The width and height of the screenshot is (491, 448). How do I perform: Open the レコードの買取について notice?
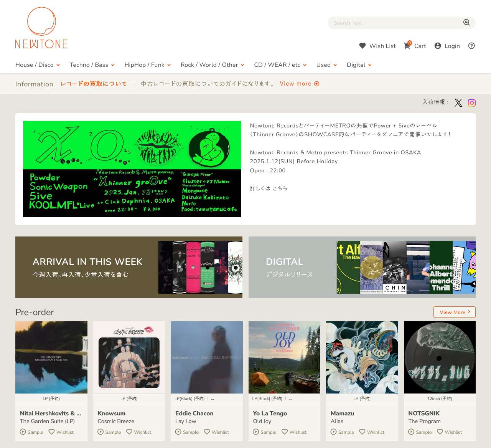[x=94, y=84]
